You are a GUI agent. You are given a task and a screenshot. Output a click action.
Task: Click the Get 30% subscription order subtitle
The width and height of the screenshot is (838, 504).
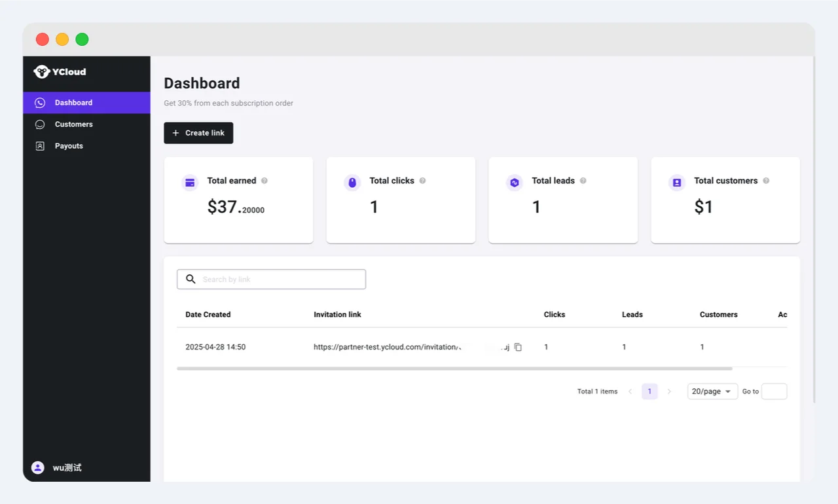(228, 103)
